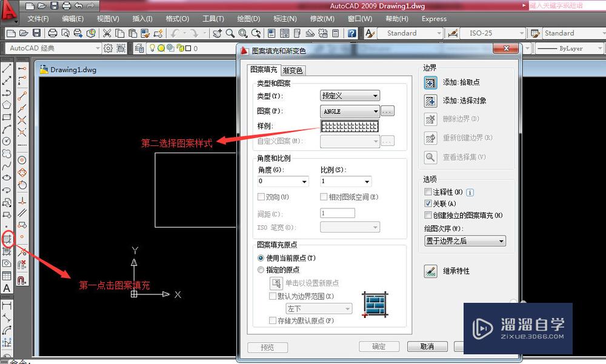This screenshot has height=364, width=606.
Task: Close the Hatch and Gradient dialog
Action: (506, 48)
